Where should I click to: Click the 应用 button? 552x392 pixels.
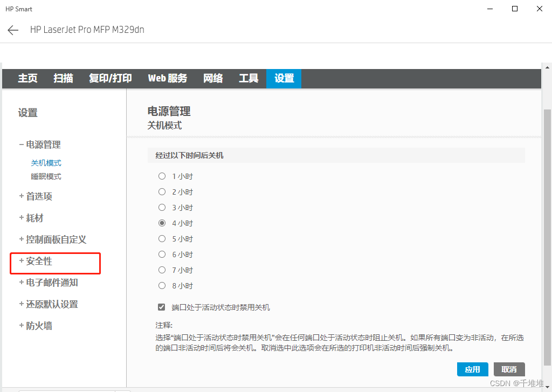[x=472, y=369]
